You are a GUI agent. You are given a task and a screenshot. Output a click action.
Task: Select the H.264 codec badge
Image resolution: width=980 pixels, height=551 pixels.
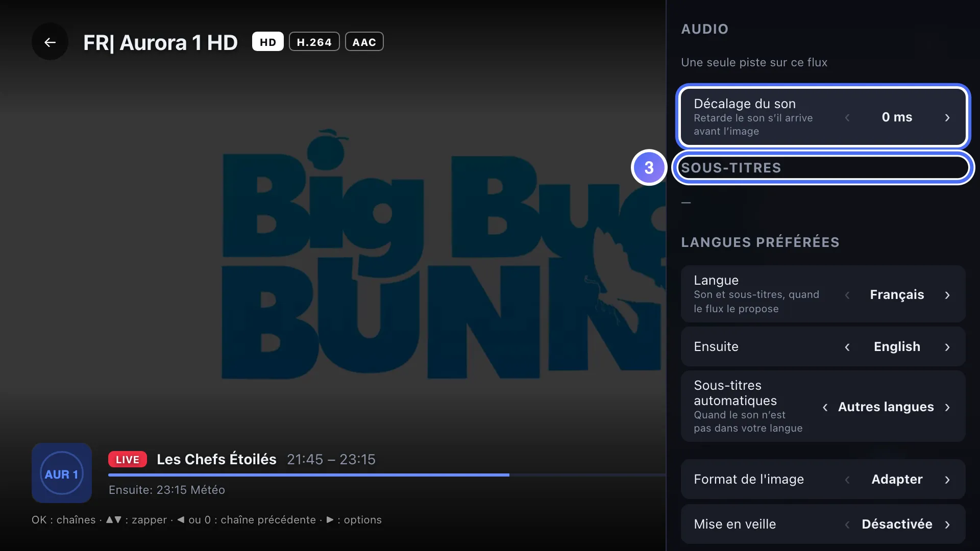[314, 42]
